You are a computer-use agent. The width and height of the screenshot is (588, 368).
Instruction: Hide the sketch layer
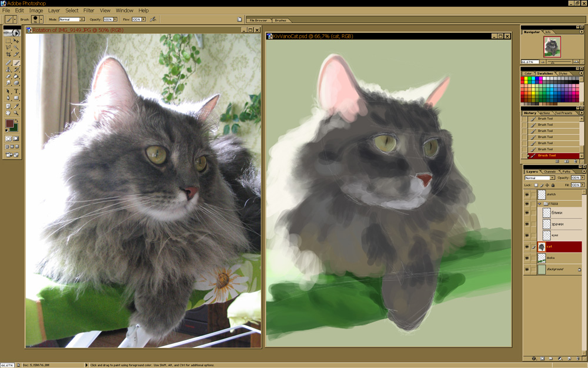[527, 194]
